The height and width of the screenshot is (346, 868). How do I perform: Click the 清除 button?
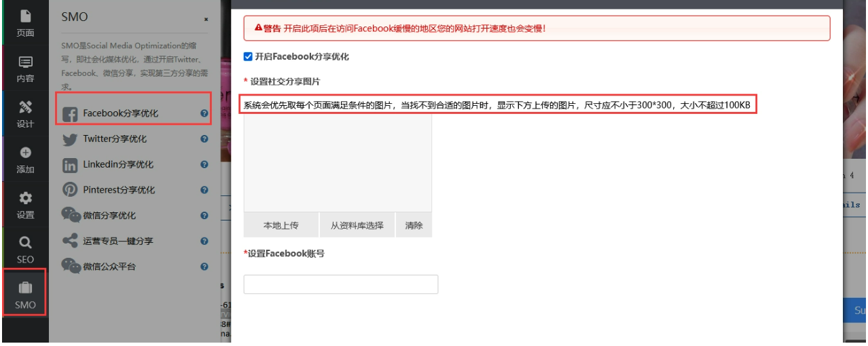coord(414,225)
